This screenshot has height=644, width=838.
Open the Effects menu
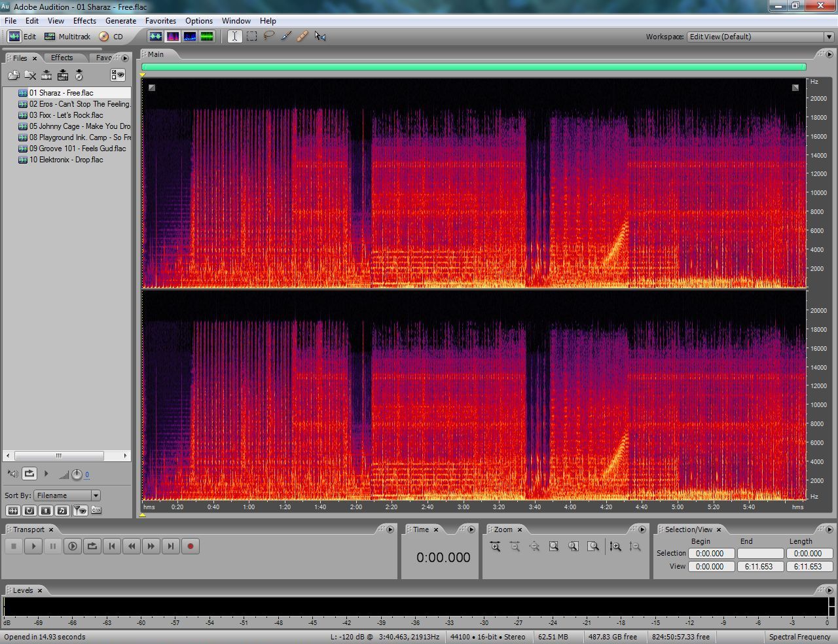tap(84, 21)
